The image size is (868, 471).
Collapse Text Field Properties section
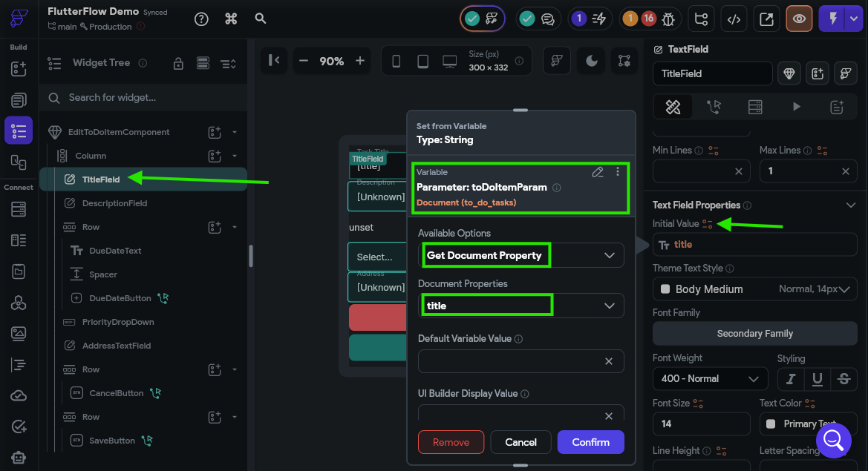851,205
